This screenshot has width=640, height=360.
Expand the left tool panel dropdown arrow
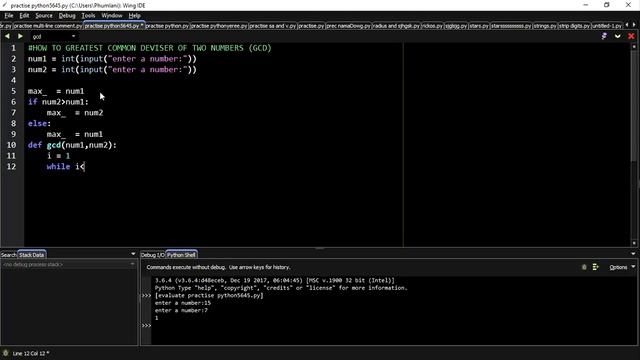click(133, 254)
